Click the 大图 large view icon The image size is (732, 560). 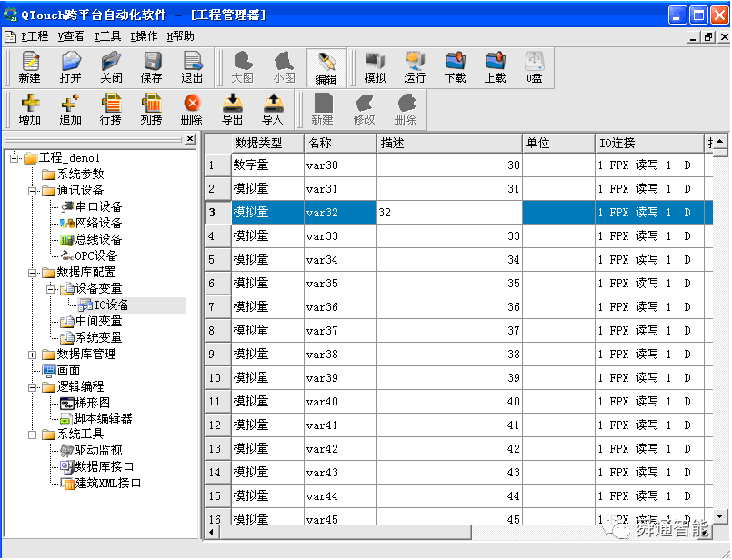pos(243,67)
